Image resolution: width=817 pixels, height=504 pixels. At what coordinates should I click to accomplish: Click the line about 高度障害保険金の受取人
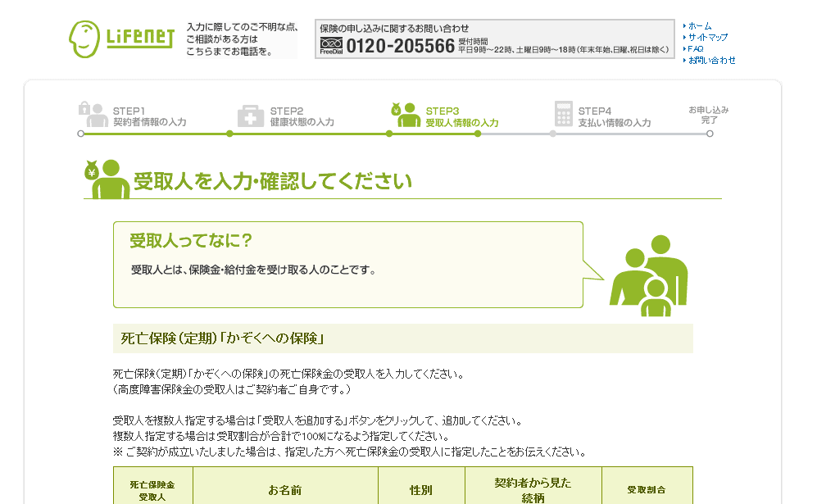233,389
